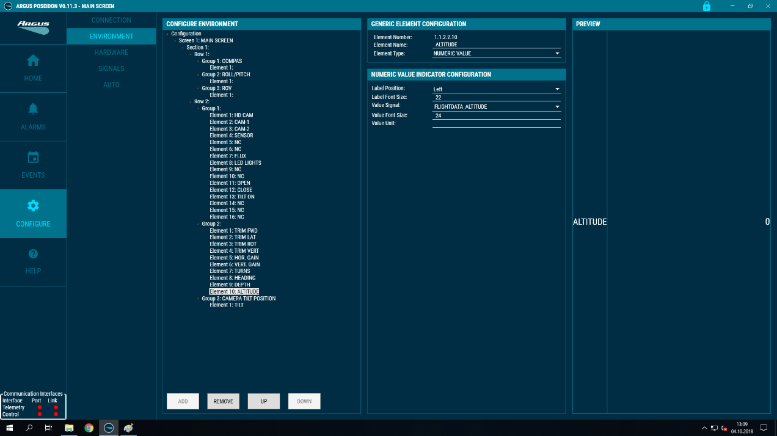Click the Windows Start button
The height and width of the screenshot is (436, 777).
(x=9, y=428)
